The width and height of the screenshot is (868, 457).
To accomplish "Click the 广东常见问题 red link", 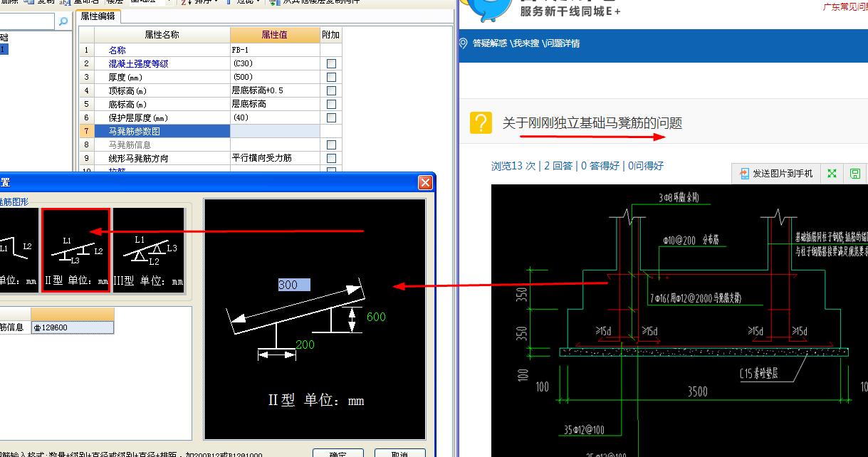I will (845, 6).
